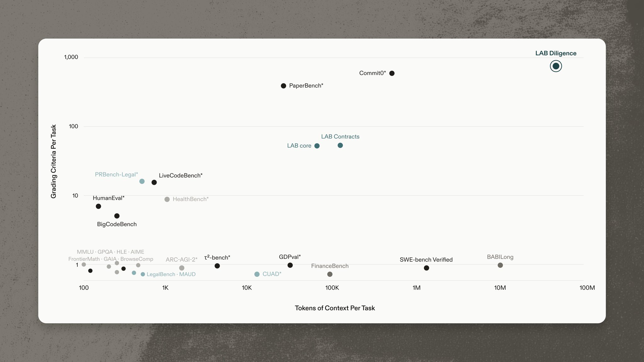The height and width of the screenshot is (362, 644).
Task: Click the LAB core data point
Action: tap(317, 146)
